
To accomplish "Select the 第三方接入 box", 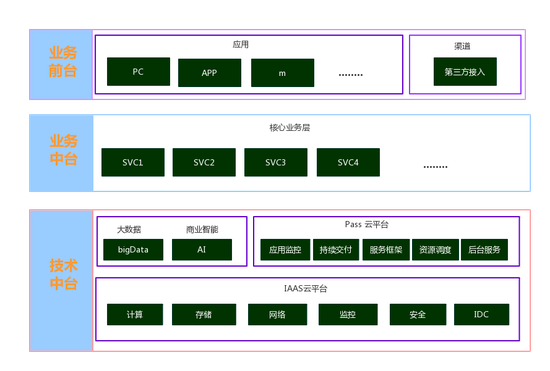I will click(x=465, y=72).
